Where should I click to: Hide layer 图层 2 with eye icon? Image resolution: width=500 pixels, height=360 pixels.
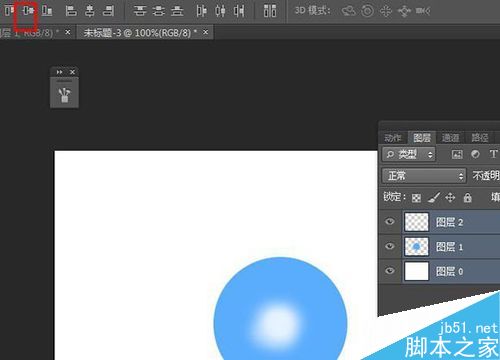point(390,221)
